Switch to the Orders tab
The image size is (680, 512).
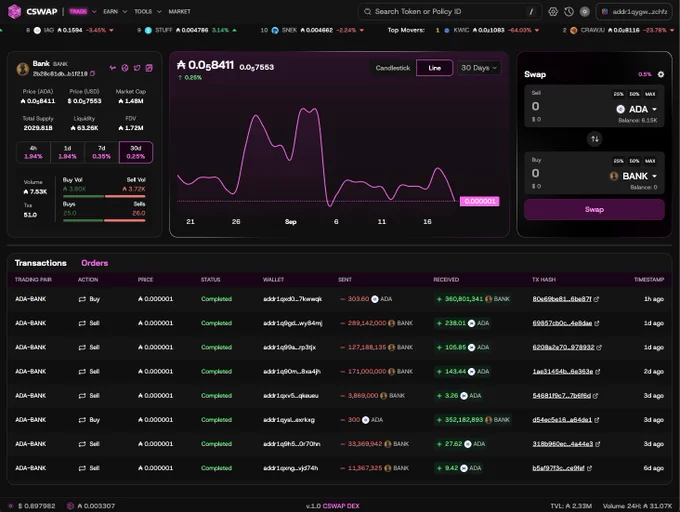coord(95,263)
